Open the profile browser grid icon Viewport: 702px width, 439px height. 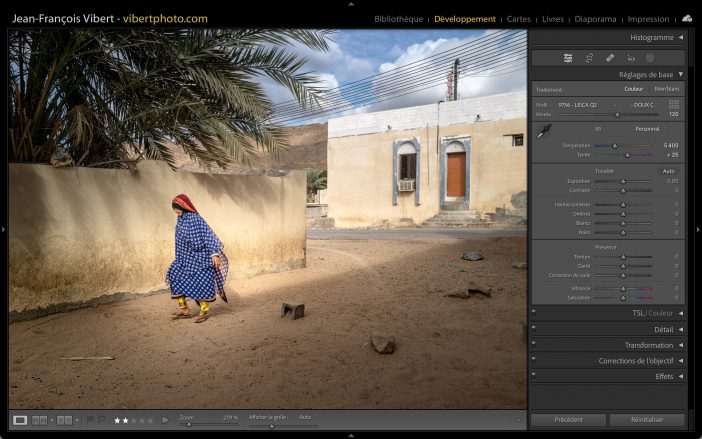[x=673, y=104]
